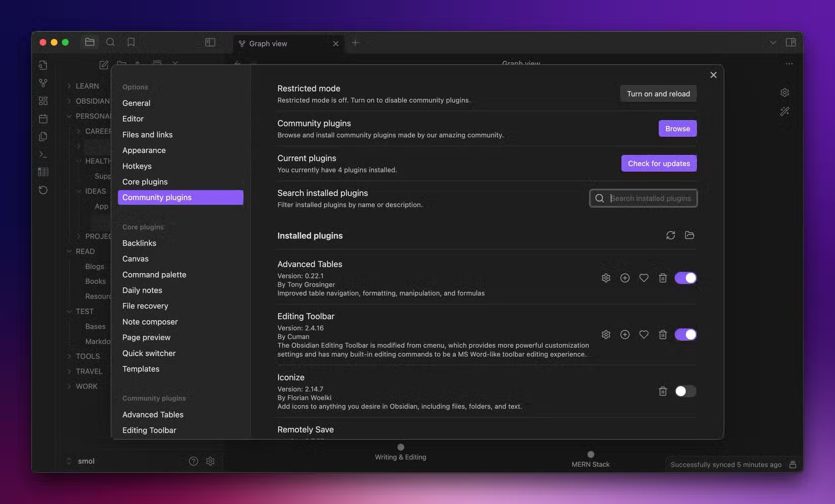Switch to the Hotkeys settings section

pos(137,166)
